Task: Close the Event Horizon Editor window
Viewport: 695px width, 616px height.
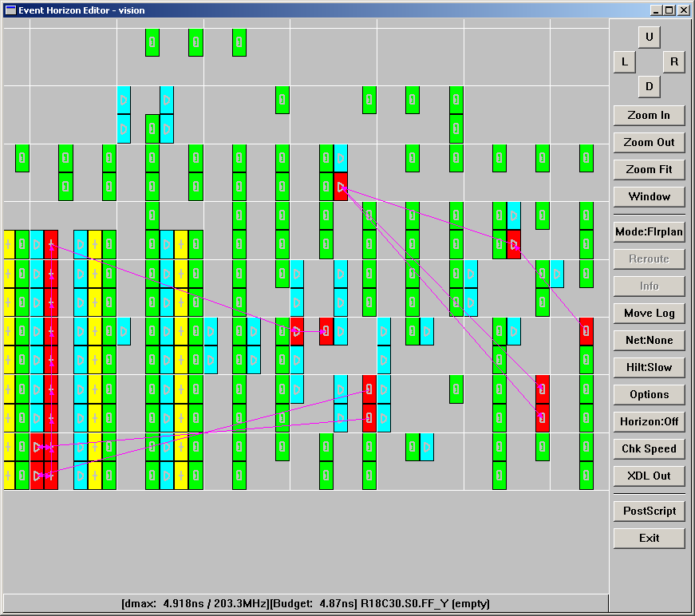Action: pyautogui.click(x=683, y=10)
